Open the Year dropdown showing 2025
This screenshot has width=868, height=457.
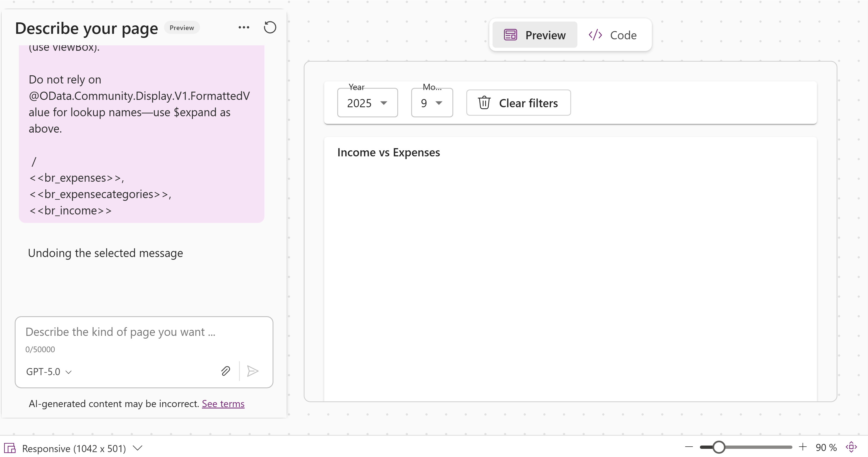[367, 103]
